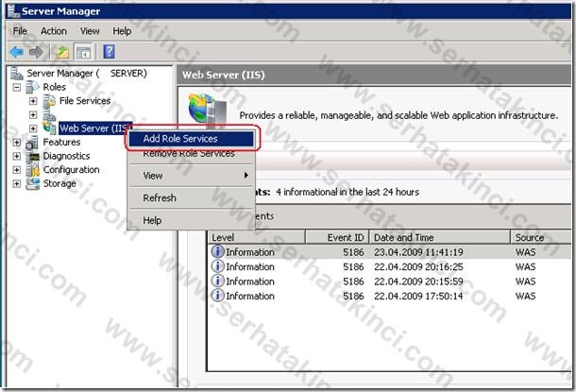Choose Help from the context menu
The width and height of the screenshot is (576, 392).
[191, 220]
